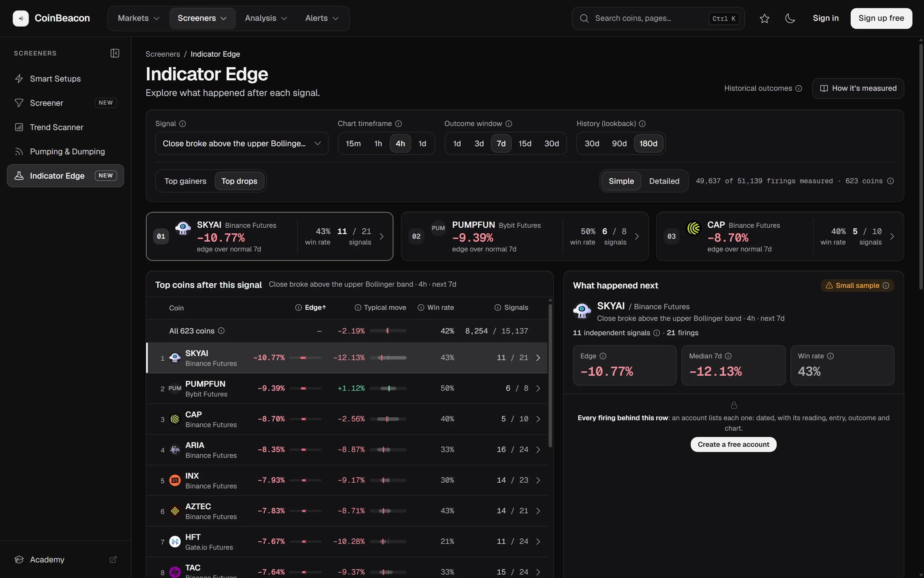Click the Signal info icon
The image size is (924, 578).
[x=182, y=123]
